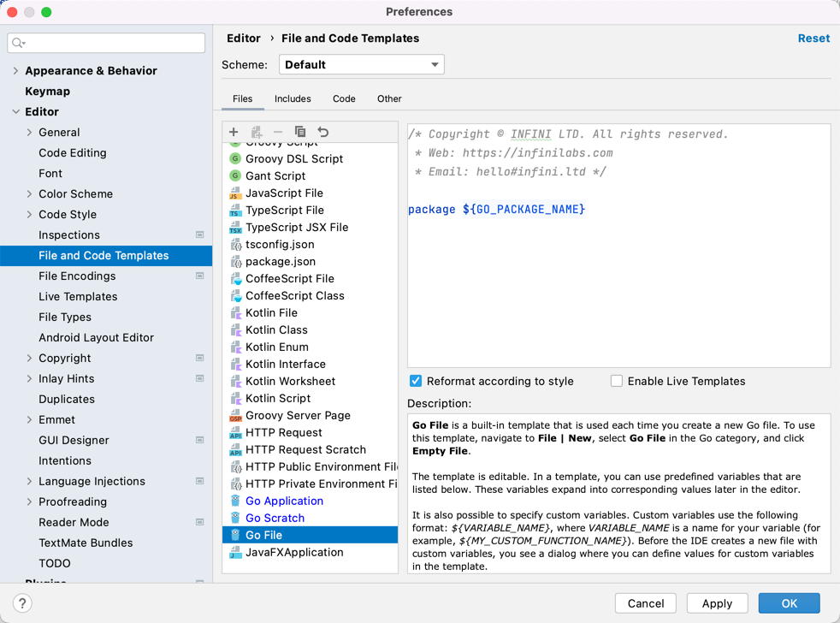Image resolution: width=840 pixels, height=623 pixels.
Task: Select the Groovy DSL Script template icon
Action: pos(235,159)
